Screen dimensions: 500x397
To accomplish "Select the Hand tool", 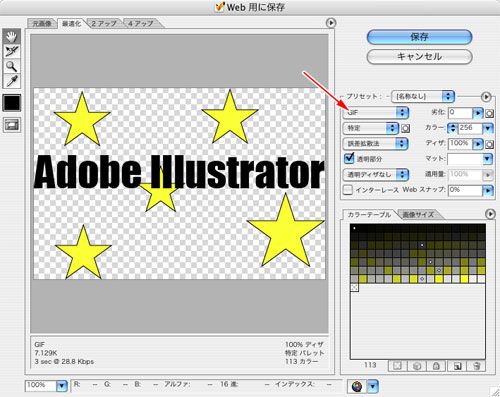I will click(x=12, y=37).
